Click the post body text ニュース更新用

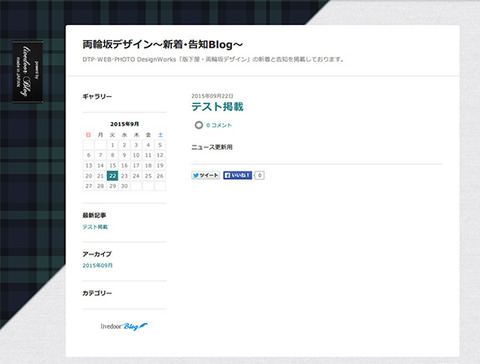tap(212, 147)
